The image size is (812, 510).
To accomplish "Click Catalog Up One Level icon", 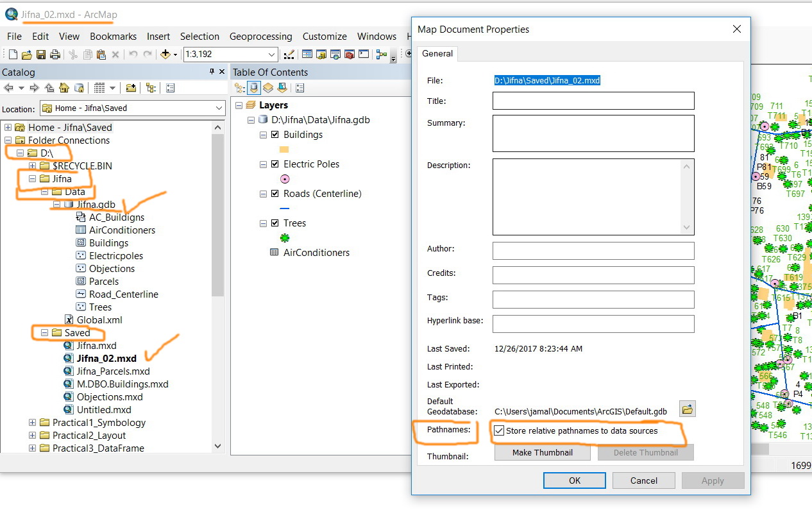I will (x=49, y=88).
